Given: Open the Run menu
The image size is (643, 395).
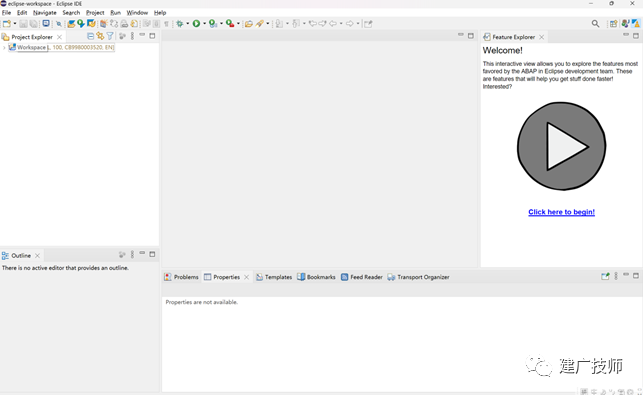Looking at the screenshot, I should 116,13.
